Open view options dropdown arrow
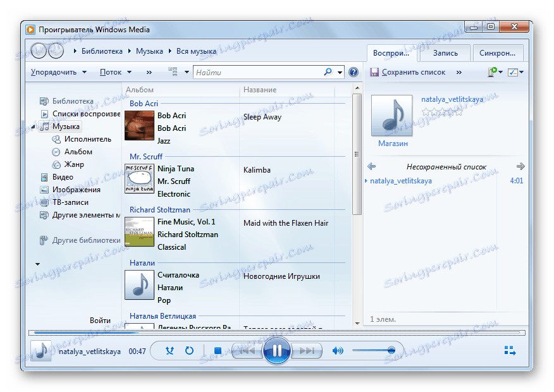The image size is (554, 392). click(187, 73)
